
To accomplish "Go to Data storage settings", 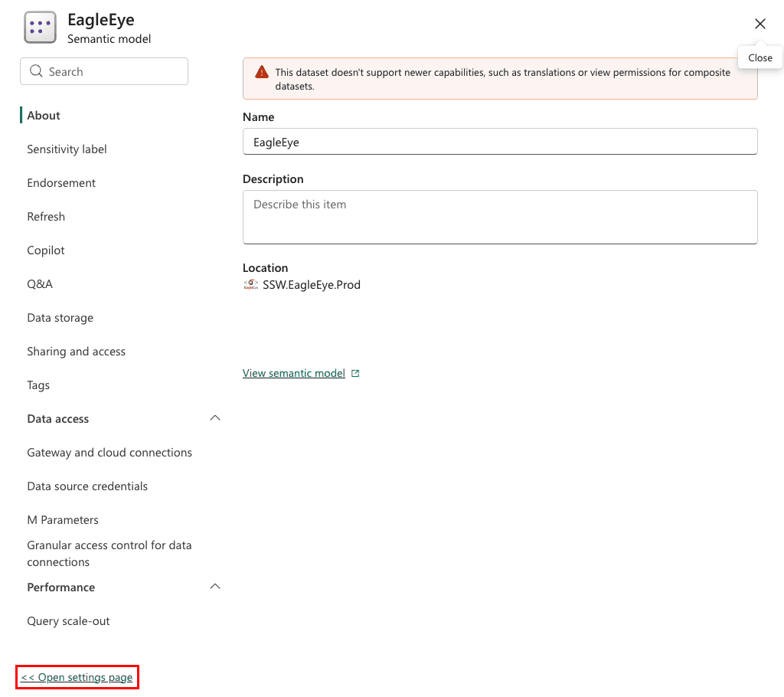I will pyautogui.click(x=60, y=318).
